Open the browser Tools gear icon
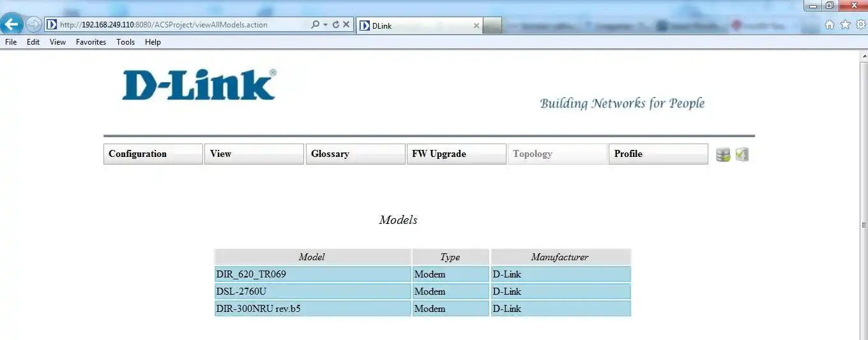 [x=860, y=25]
